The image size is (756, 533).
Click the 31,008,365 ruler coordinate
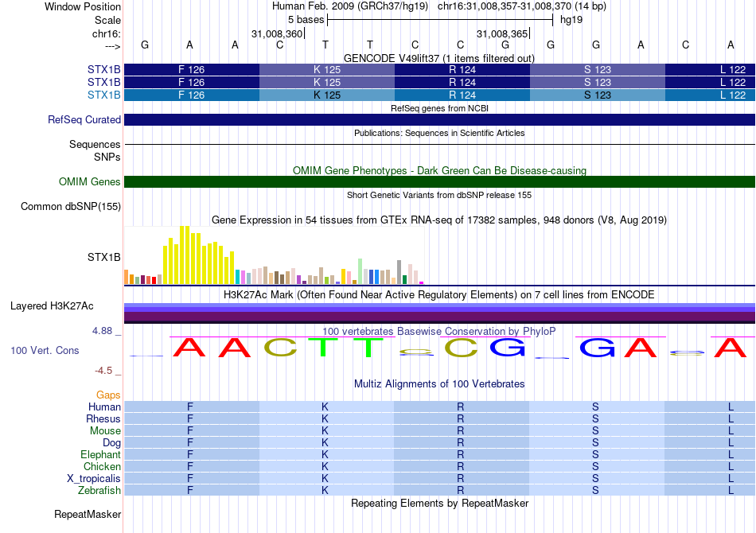click(x=502, y=33)
